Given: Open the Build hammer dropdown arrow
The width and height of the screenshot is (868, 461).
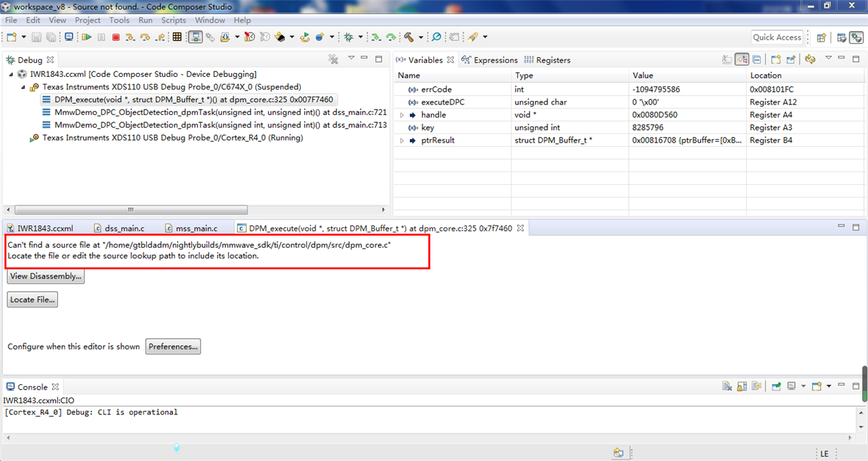Looking at the screenshot, I should 421,37.
